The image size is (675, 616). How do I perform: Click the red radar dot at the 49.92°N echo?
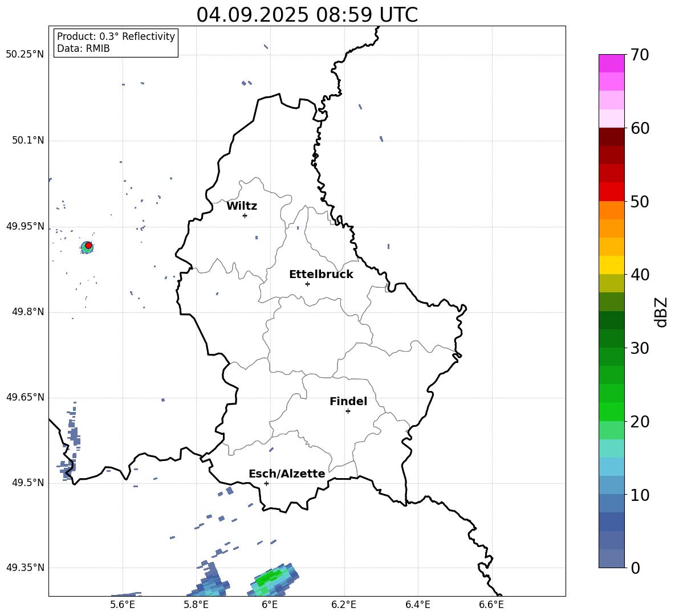(x=88, y=246)
